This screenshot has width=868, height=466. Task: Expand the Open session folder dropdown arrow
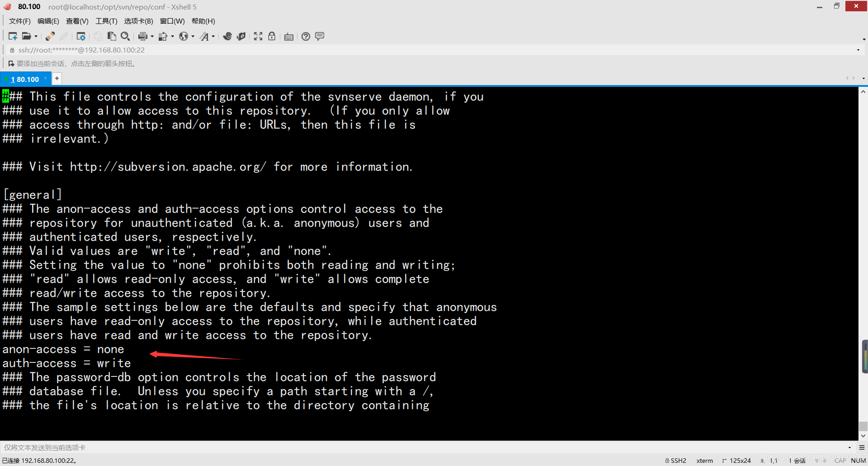(36, 37)
